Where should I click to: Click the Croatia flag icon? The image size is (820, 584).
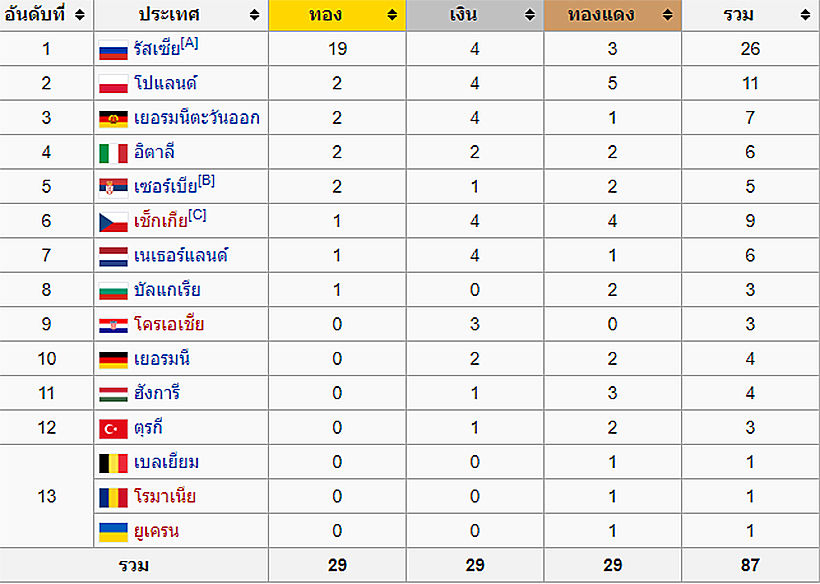113,326
